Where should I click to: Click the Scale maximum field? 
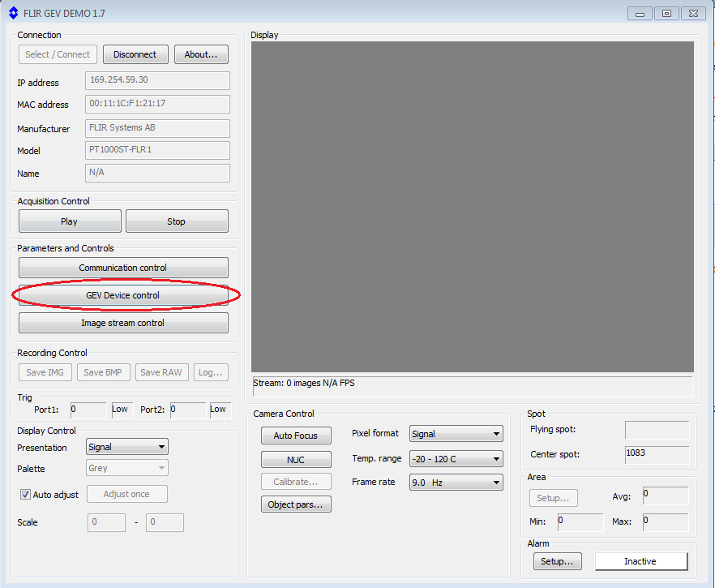(165, 523)
